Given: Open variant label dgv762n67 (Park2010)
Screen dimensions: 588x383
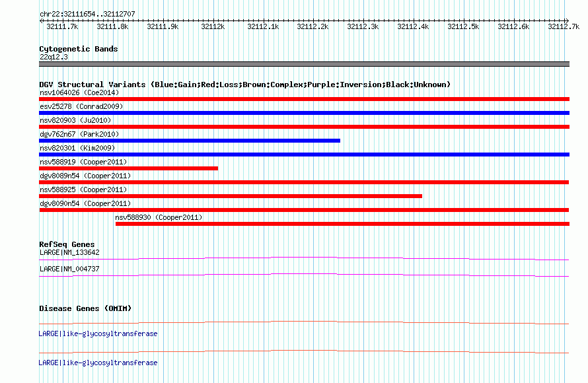Looking at the screenshot, I should pyautogui.click(x=79, y=134).
